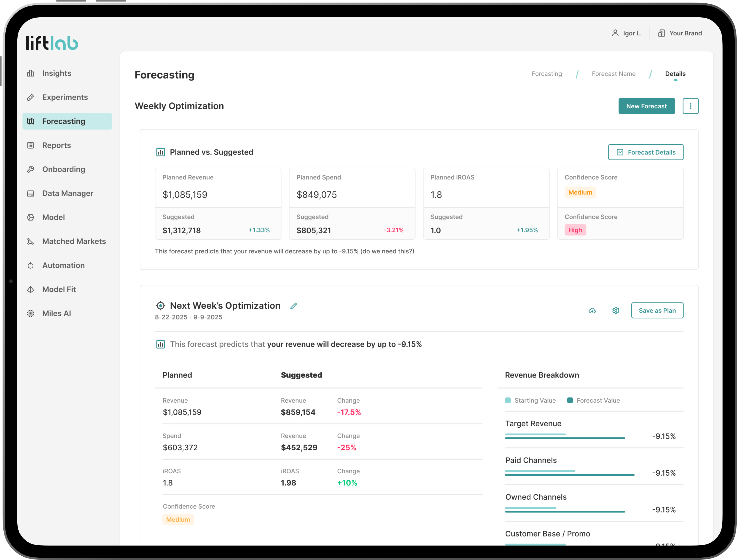Click the Model Fit icon in sidebar
Viewport: 737px width, 560px height.
(31, 289)
